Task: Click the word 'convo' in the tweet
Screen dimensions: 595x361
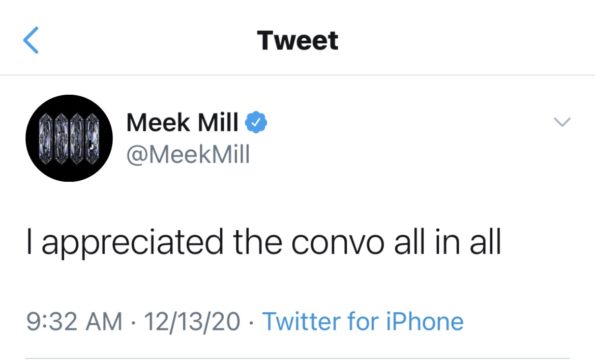Action: tap(338, 243)
